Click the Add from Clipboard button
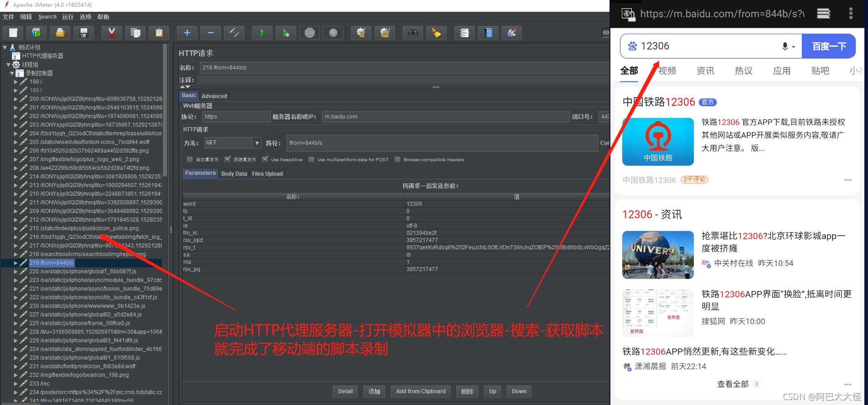 click(x=421, y=391)
